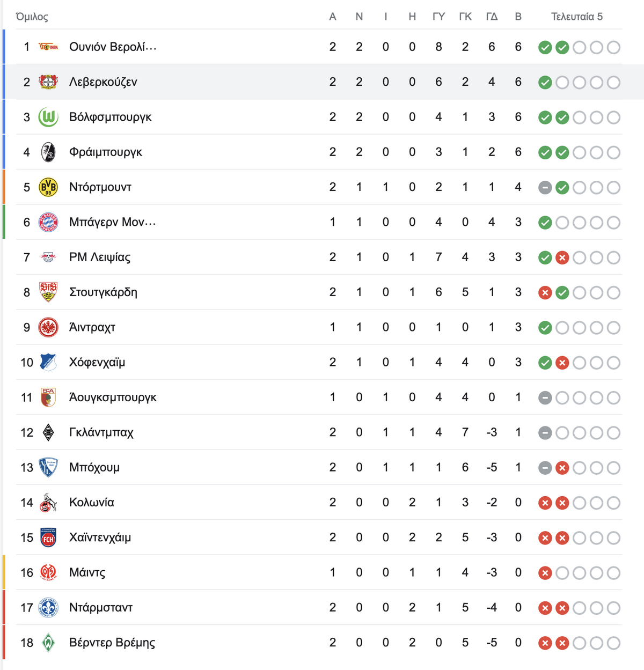This screenshot has height=670, width=644.
Task: Click Mainz's red loss result indicator
Action: [x=545, y=573]
